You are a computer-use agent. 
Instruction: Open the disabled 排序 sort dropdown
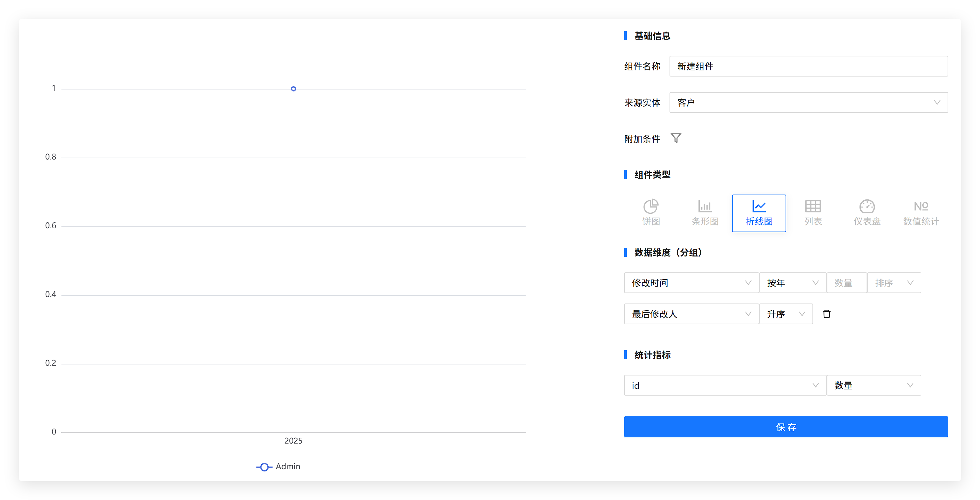pos(894,283)
